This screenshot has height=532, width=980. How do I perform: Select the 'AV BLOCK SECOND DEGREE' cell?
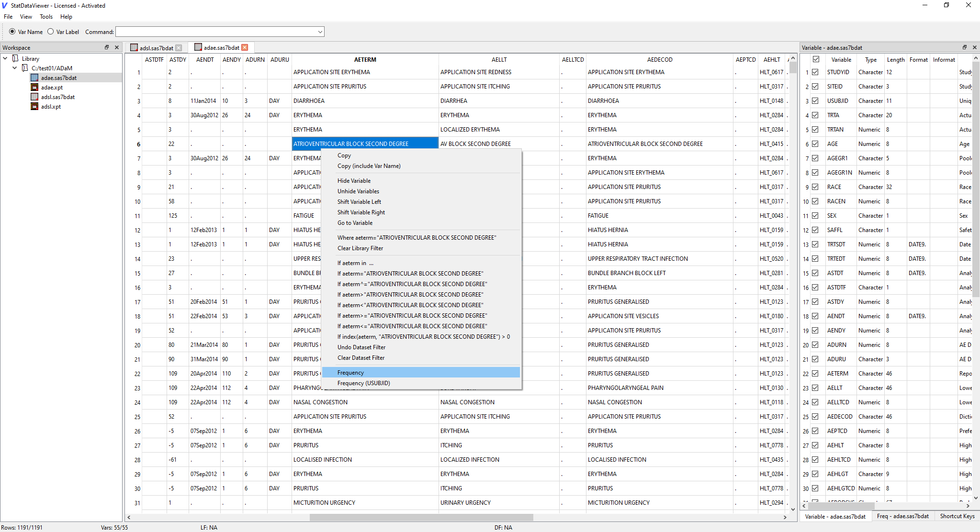[499, 144]
